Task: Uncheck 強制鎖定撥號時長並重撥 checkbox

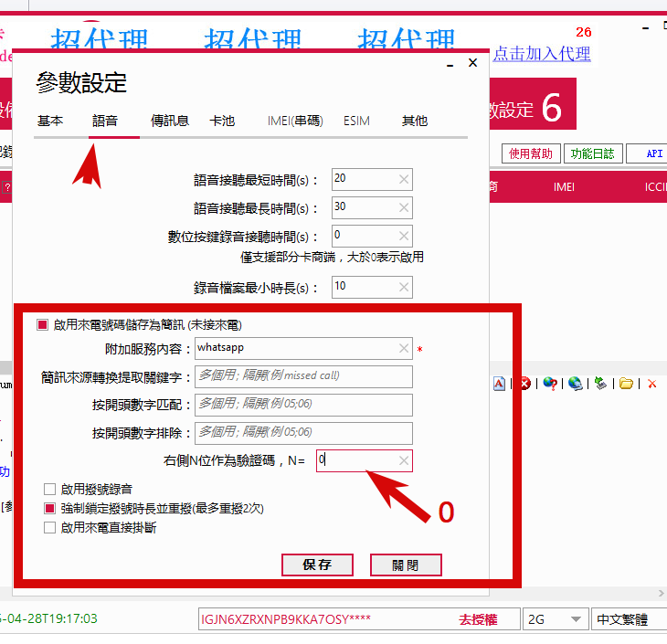Action: tap(49, 508)
